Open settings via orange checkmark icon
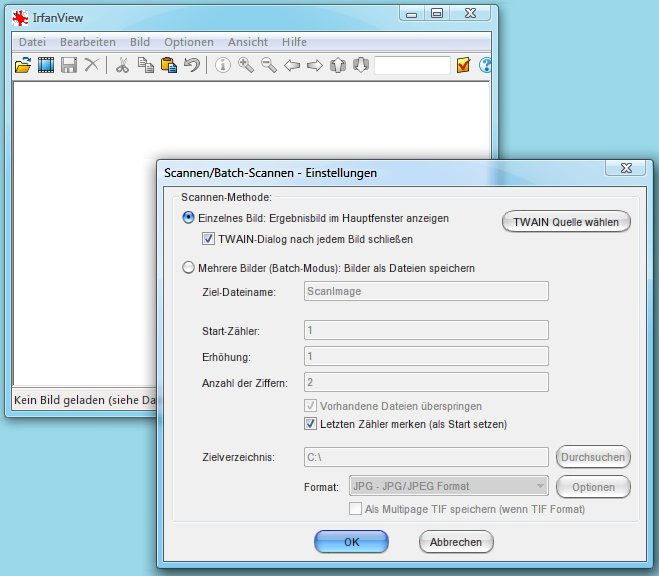The image size is (659, 576). (x=463, y=65)
